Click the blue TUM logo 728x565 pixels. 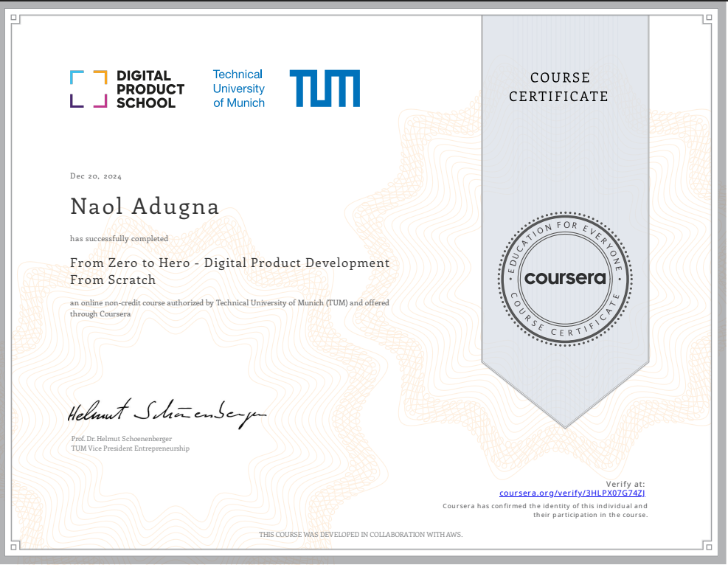pos(325,89)
